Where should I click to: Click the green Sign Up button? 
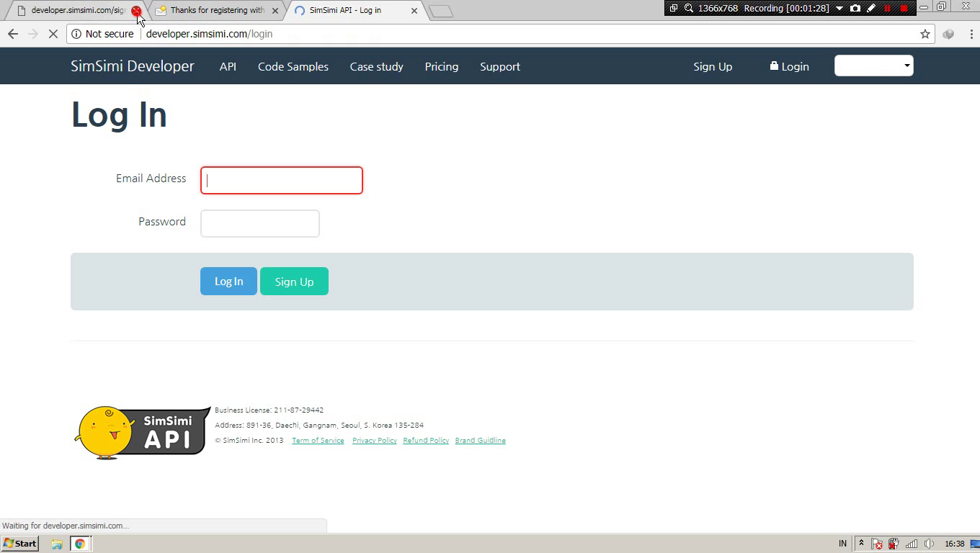click(294, 282)
